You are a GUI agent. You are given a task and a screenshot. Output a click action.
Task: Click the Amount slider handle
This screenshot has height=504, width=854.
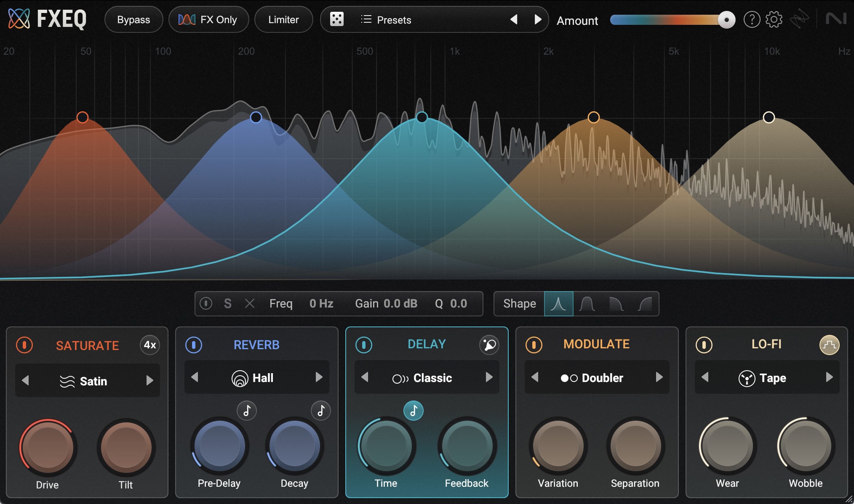point(726,20)
